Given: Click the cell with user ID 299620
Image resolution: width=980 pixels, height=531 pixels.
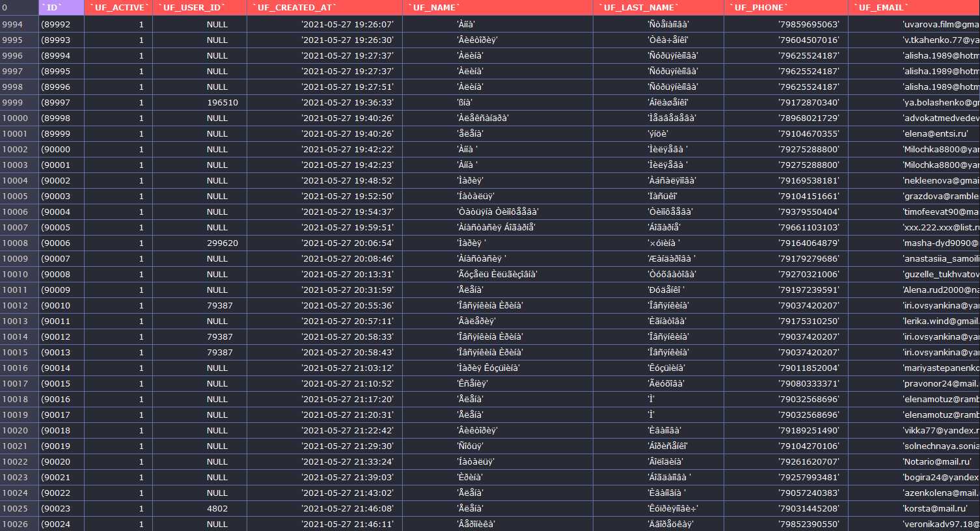Looking at the screenshot, I should pos(200,243).
